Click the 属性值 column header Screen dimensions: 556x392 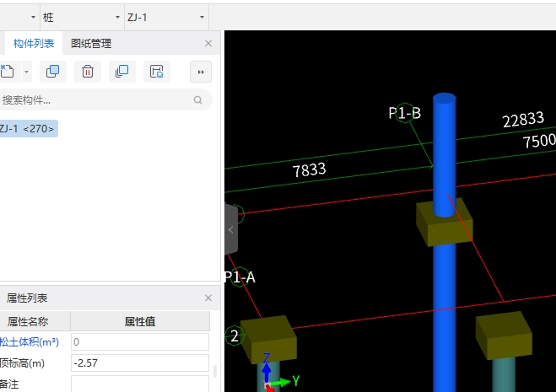pyautogui.click(x=140, y=321)
